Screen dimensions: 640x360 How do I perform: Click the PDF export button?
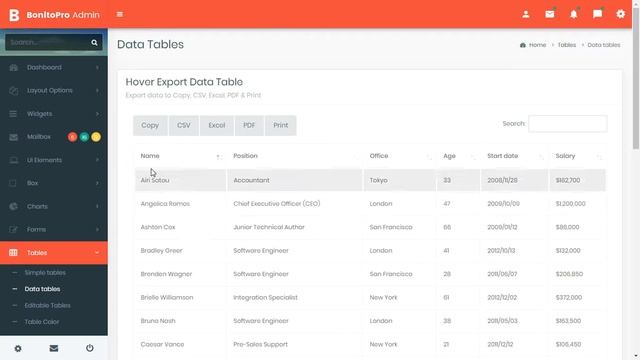click(x=249, y=125)
